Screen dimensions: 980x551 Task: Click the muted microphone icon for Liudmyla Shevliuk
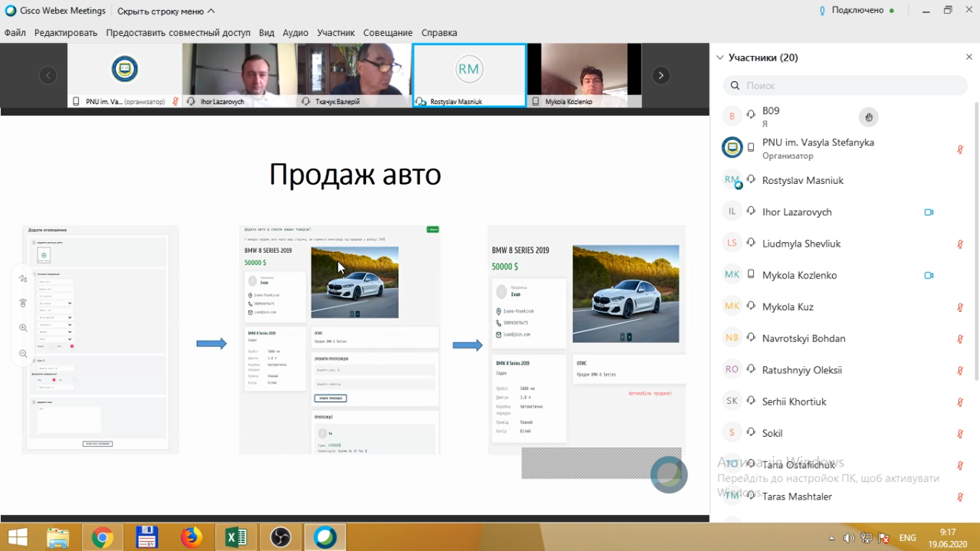click(x=960, y=244)
